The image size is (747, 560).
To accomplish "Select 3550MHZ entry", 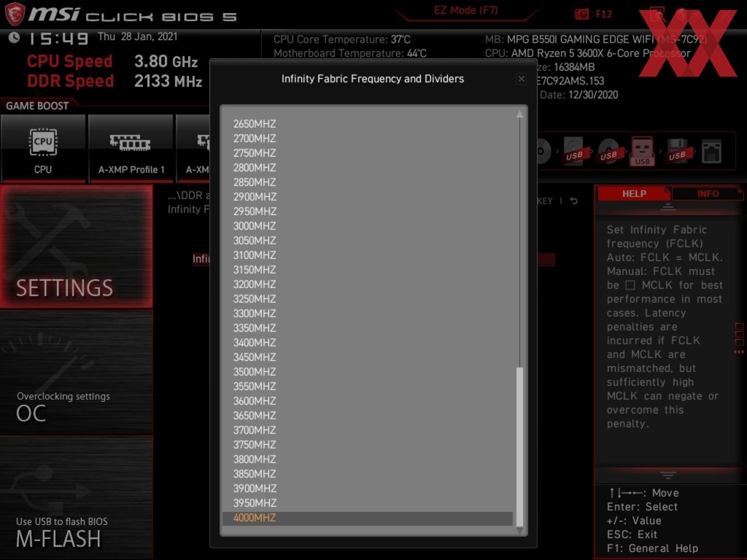I will click(x=254, y=386).
